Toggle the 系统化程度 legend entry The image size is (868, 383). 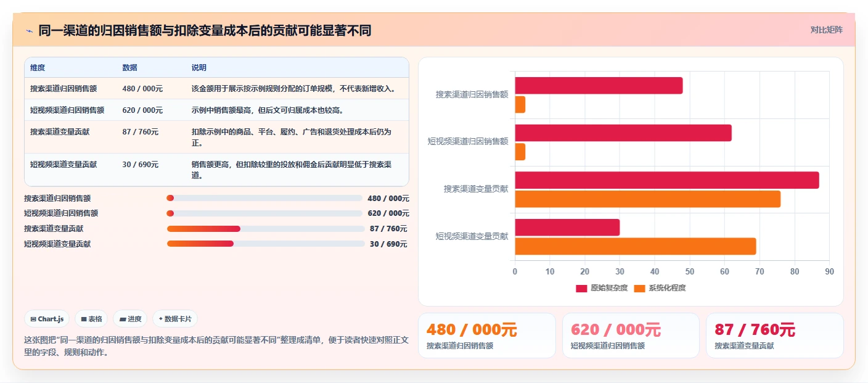660,288
